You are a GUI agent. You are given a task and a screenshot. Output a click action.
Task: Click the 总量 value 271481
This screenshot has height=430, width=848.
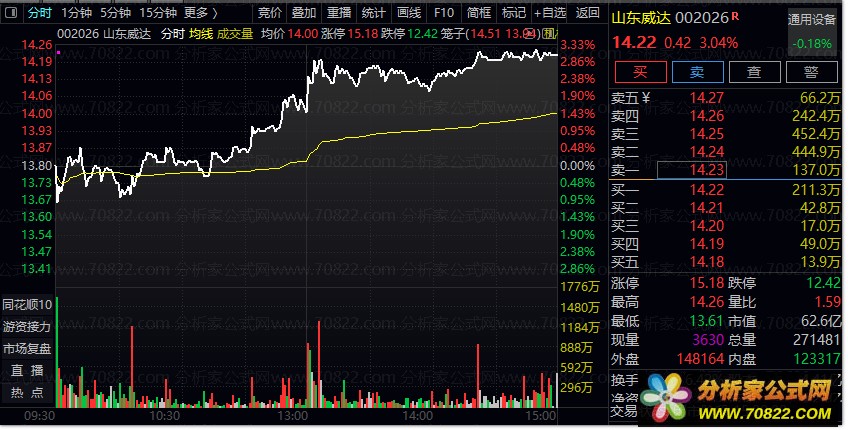817,340
